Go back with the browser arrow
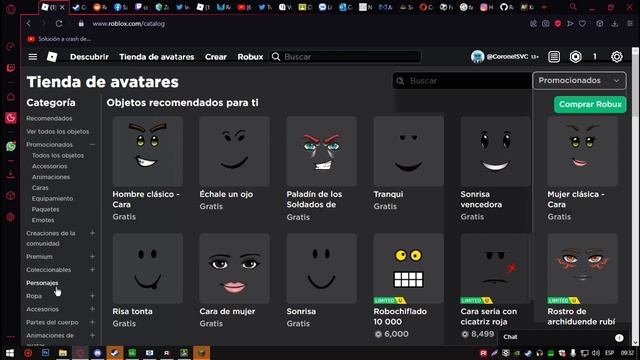The width and height of the screenshot is (640, 360). (29, 24)
